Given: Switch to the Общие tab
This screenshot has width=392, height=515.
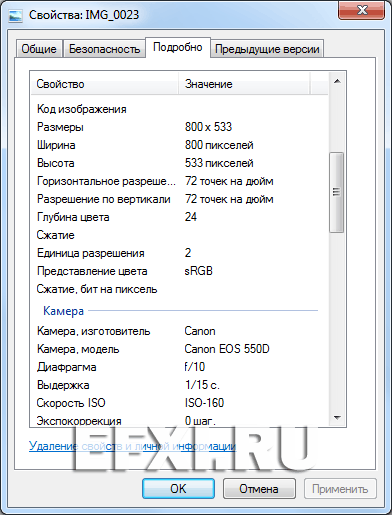Looking at the screenshot, I should 39,49.
